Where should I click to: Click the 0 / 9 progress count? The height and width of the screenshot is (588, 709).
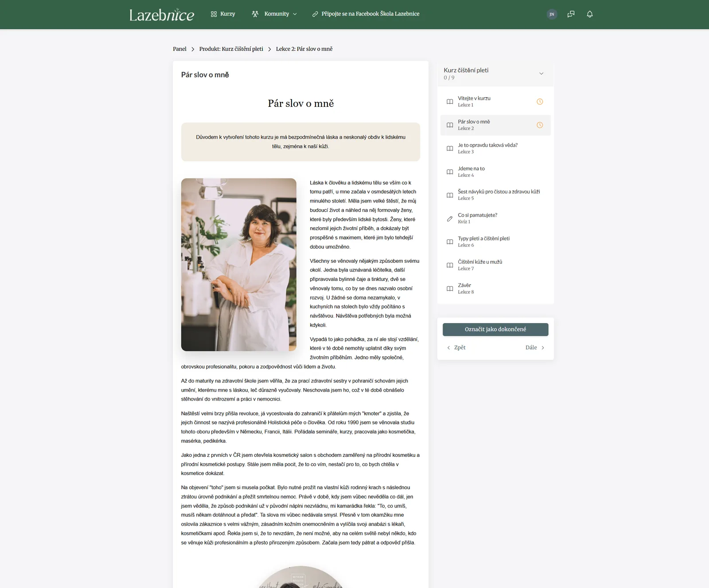tap(449, 78)
